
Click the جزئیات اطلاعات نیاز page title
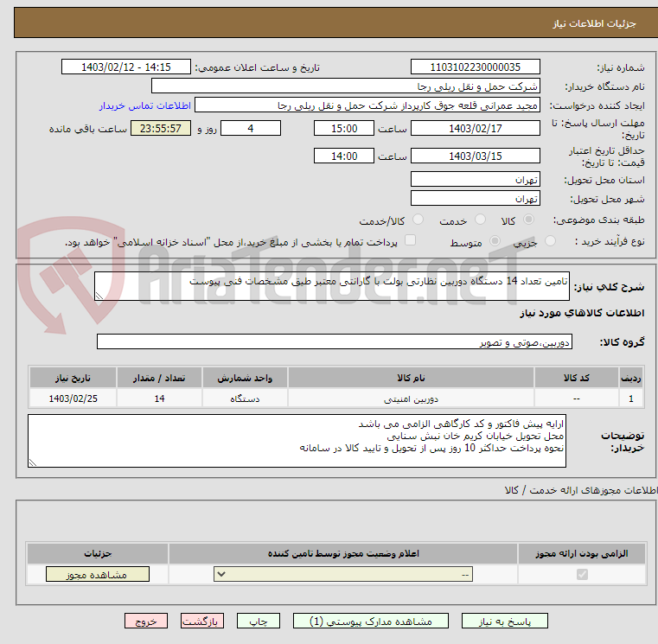pos(594,23)
